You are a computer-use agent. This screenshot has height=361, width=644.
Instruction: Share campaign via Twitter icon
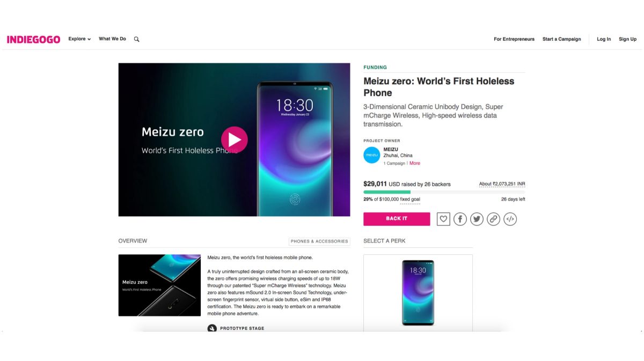click(x=477, y=219)
